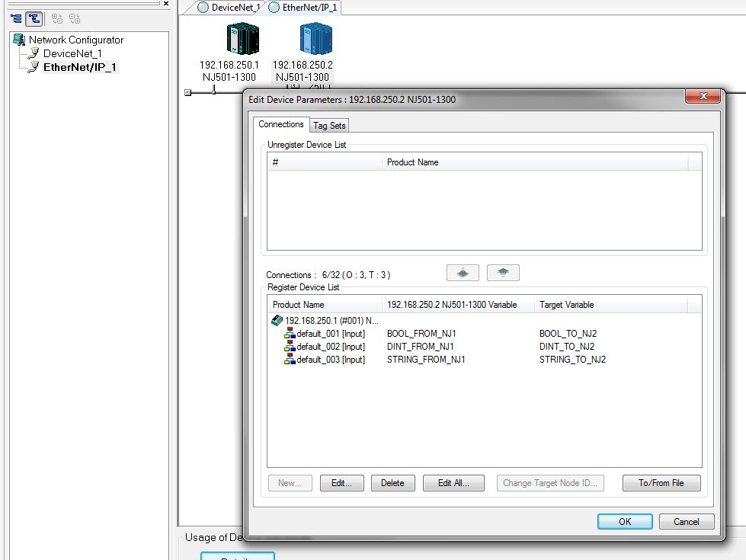Click the collapse-all nodes toolbar icon
The image size is (746, 560).
74,18
